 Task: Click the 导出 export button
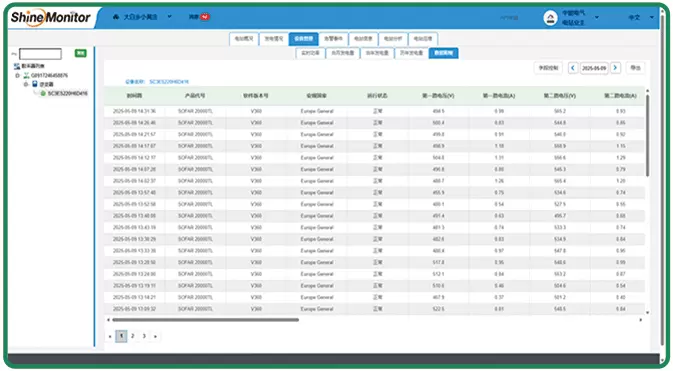[635, 68]
